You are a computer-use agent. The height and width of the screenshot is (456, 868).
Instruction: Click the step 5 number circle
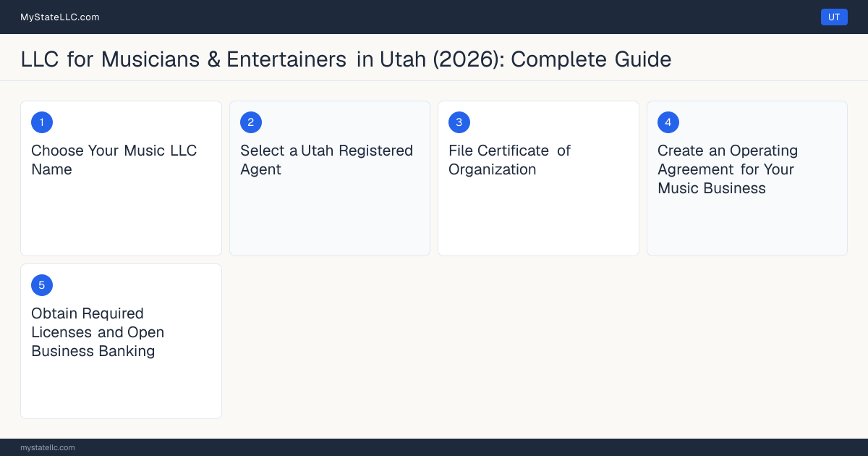[42, 285]
